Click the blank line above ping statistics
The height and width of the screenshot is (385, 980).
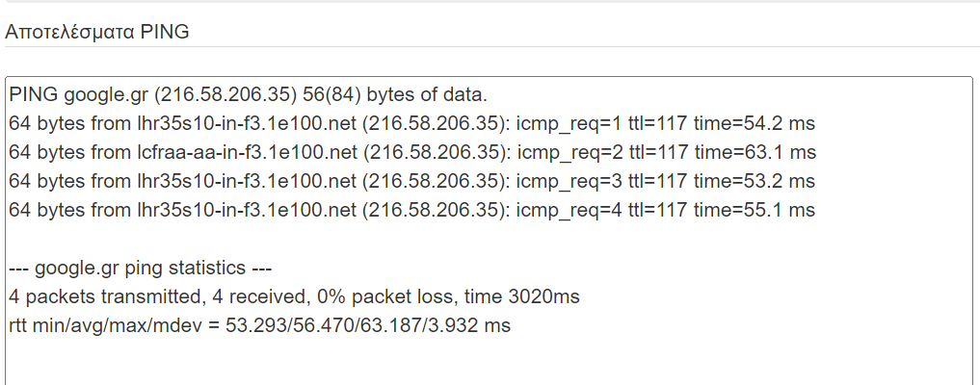(490, 239)
